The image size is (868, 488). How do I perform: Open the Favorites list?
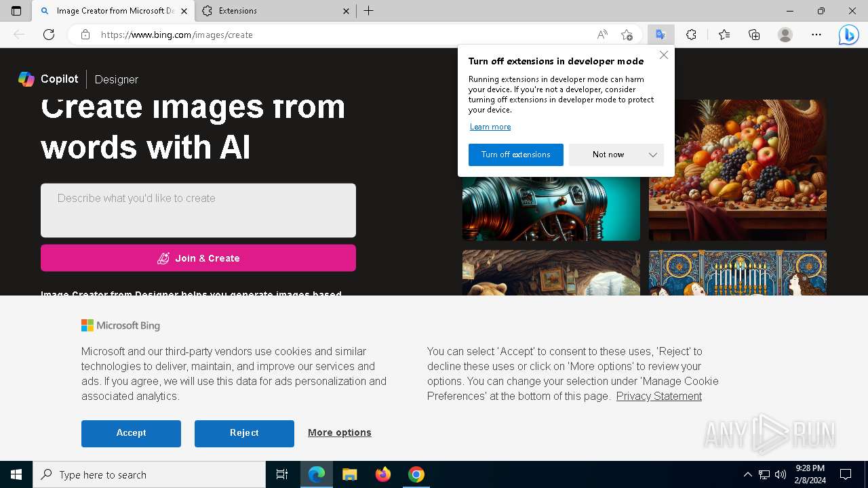(724, 35)
